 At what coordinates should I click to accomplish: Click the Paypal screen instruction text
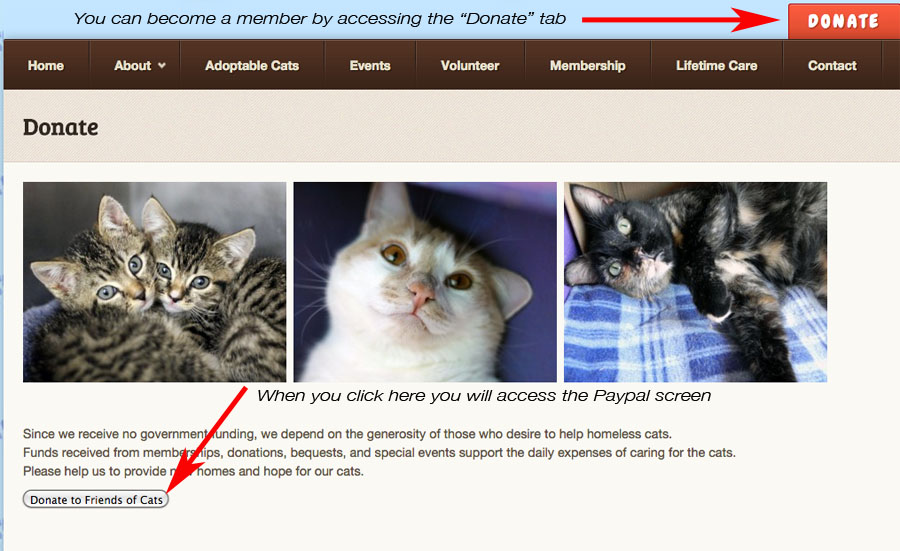[x=483, y=395]
